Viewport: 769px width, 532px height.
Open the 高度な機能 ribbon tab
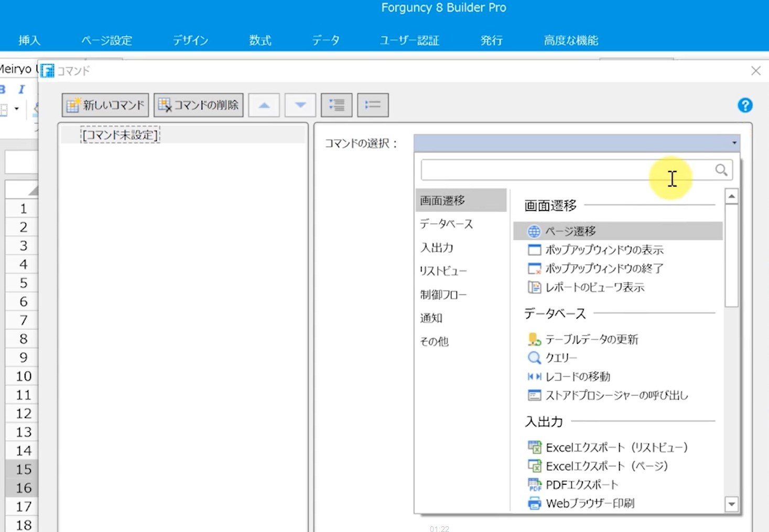[x=571, y=40]
